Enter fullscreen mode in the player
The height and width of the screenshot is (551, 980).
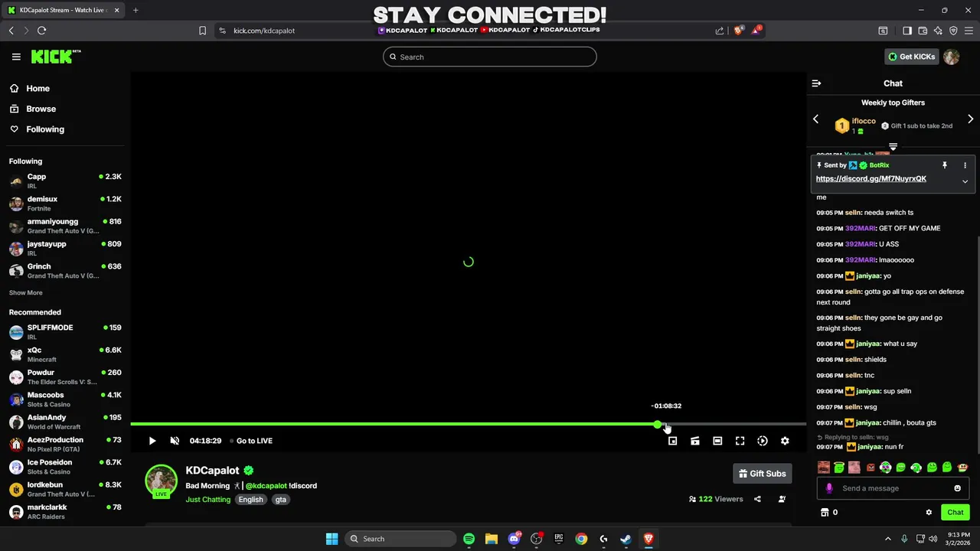pos(740,441)
